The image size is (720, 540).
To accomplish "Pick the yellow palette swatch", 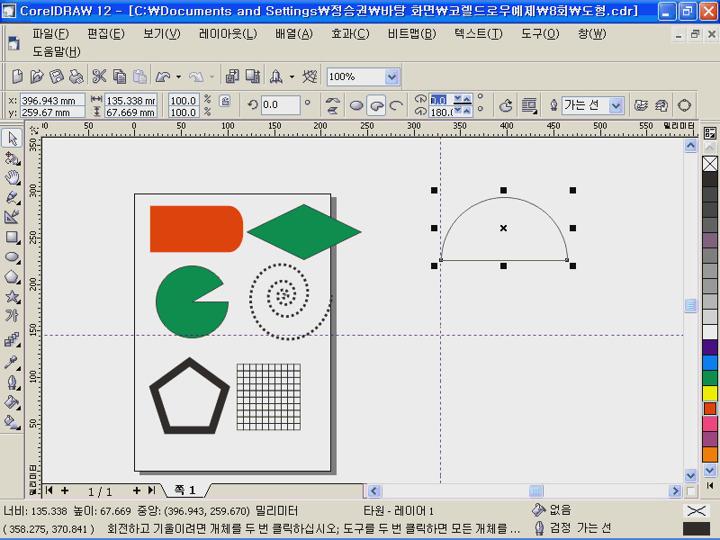I will (710, 393).
